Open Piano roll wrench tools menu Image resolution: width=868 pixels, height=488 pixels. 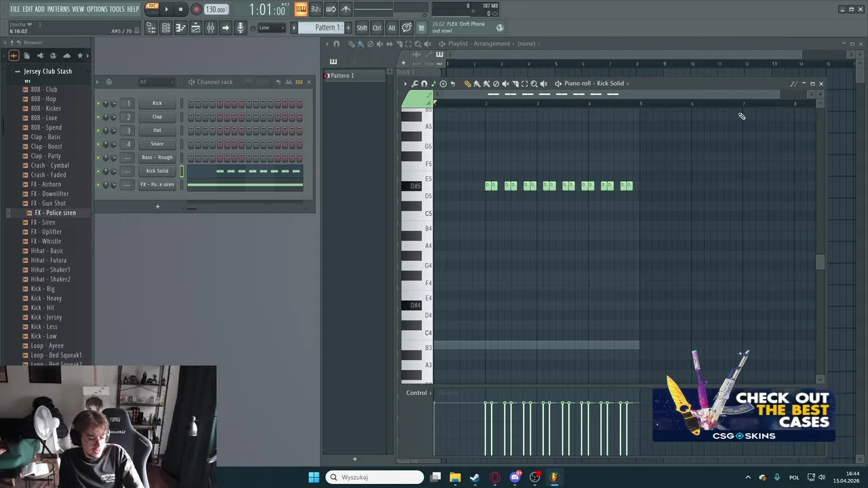tap(414, 83)
